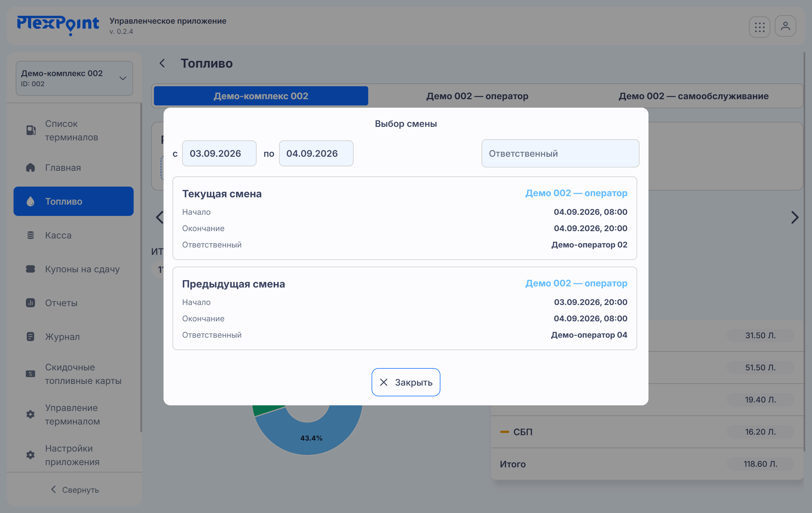
Task: Click the Топливо page heading
Action: (x=206, y=63)
